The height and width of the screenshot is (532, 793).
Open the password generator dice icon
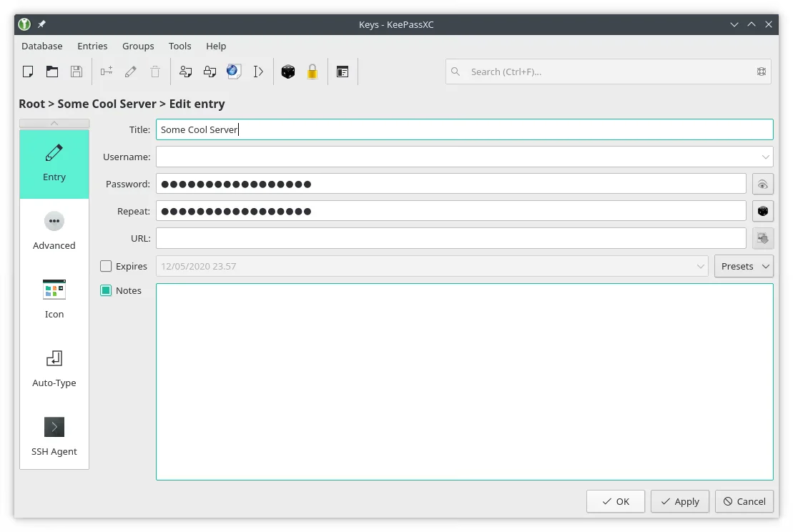[x=288, y=72]
